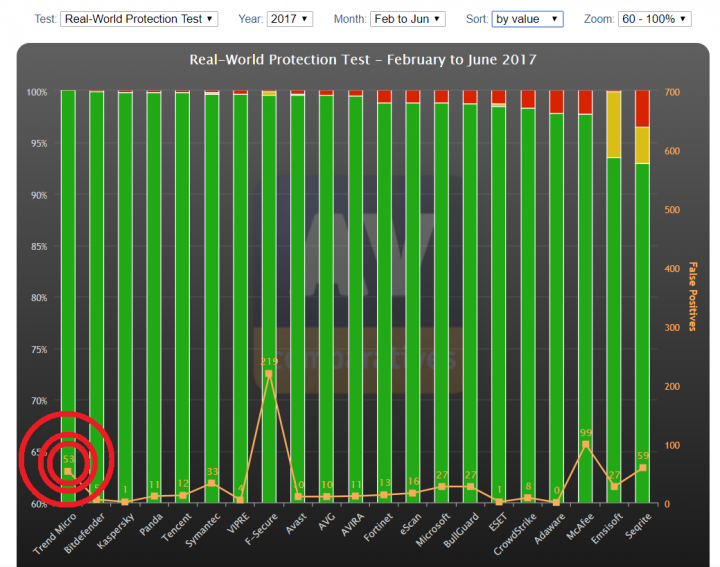Click the red compromised segment of Seqrite bar
This screenshot has width=720, height=567.
[642, 109]
